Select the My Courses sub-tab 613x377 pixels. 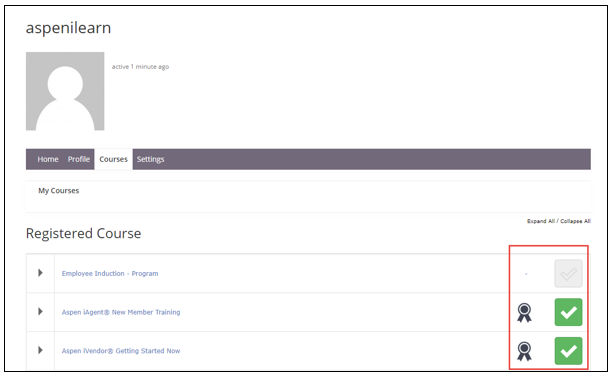click(x=59, y=190)
